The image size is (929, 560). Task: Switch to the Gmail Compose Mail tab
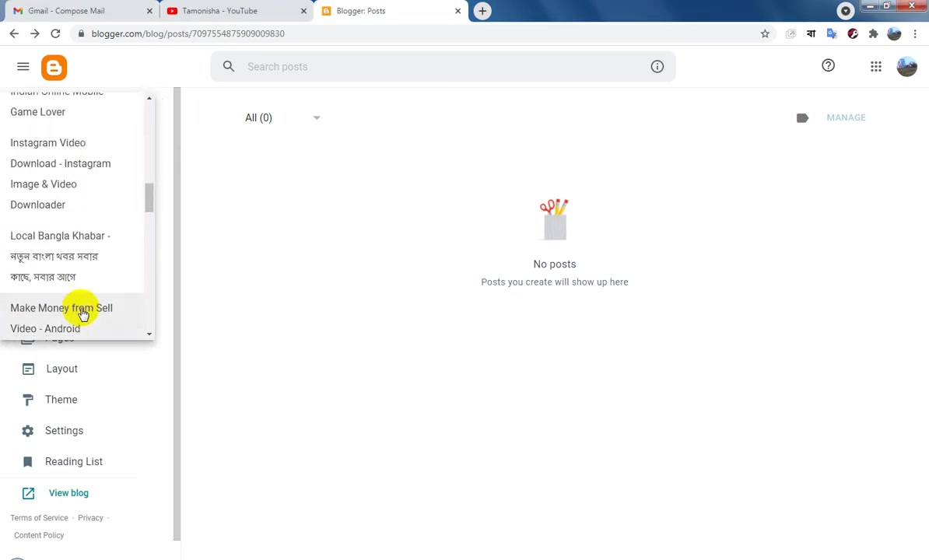[81, 11]
